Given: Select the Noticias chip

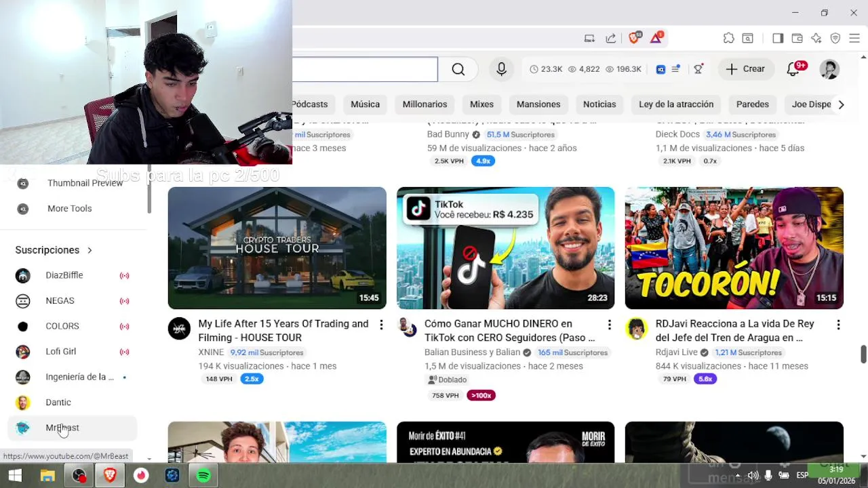Looking at the screenshot, I should pyautogui.click(x=599, y=104).
